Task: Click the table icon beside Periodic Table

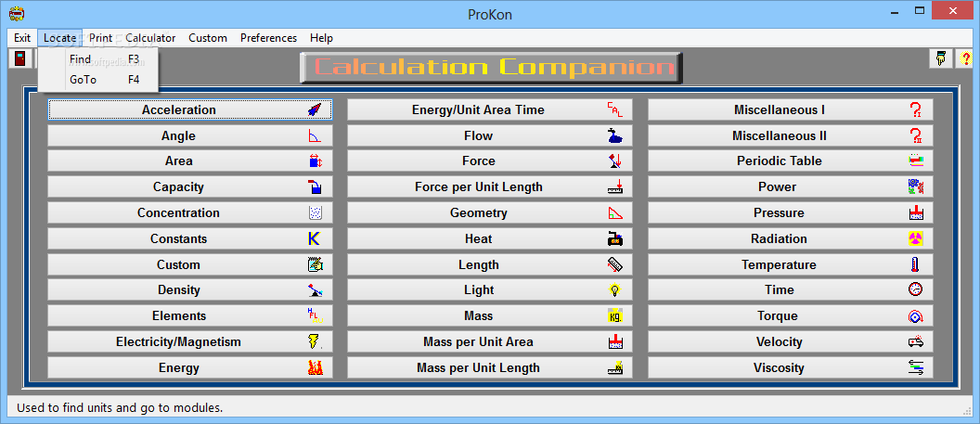Action: pos(916,161)
